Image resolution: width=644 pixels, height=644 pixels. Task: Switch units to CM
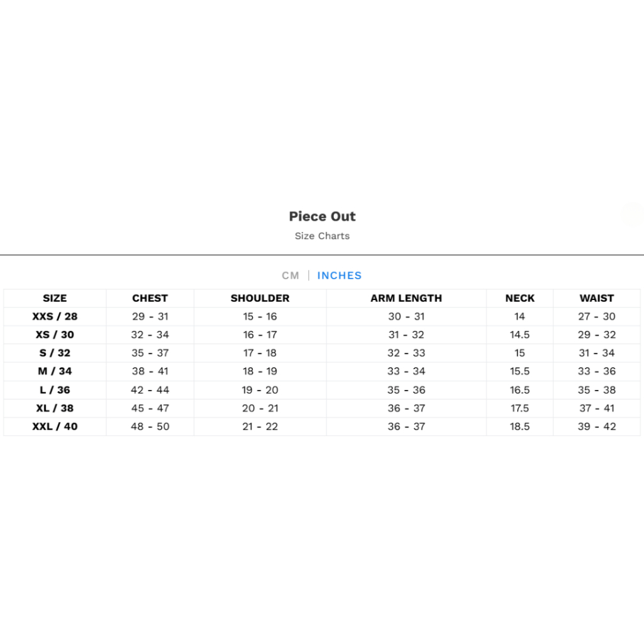click(291, 275)
